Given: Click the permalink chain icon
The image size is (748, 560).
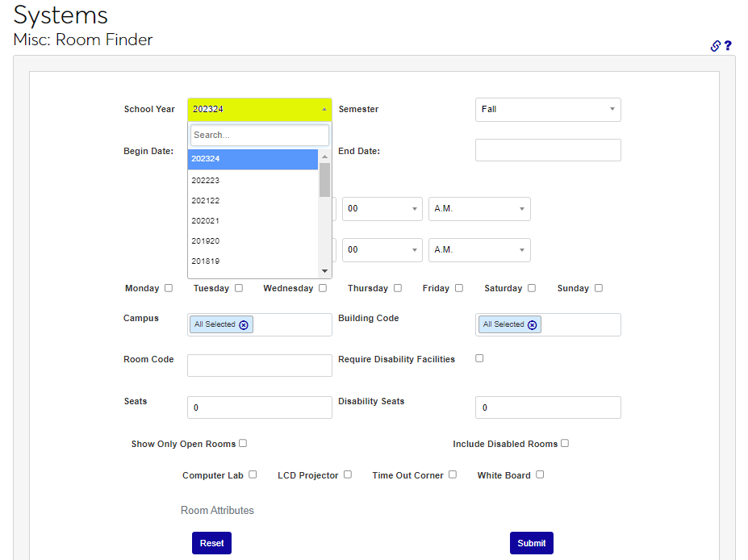Looking at the screenshot, I should tap(715, 46).
